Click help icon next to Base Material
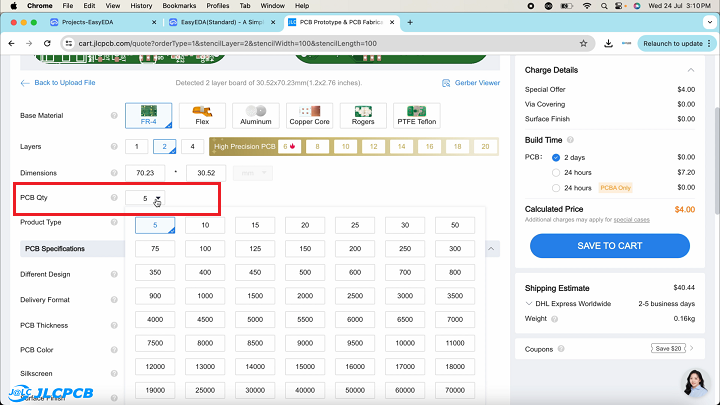 (114, 115)
